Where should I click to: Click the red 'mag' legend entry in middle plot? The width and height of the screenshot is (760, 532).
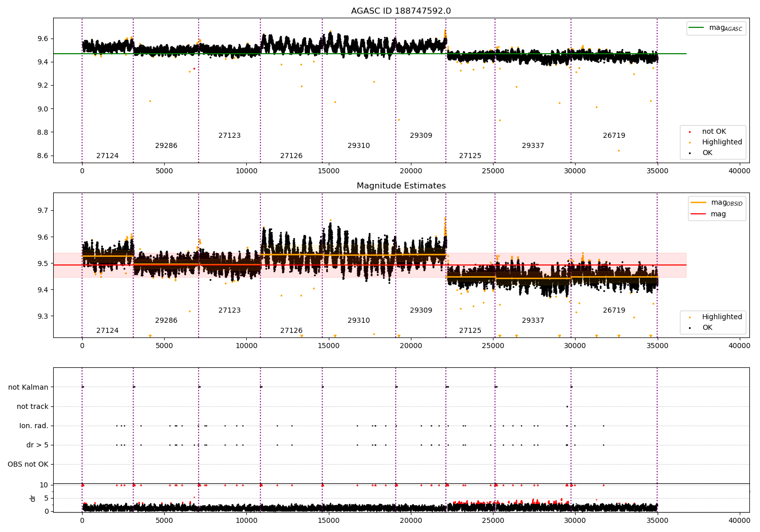point(709,214)
